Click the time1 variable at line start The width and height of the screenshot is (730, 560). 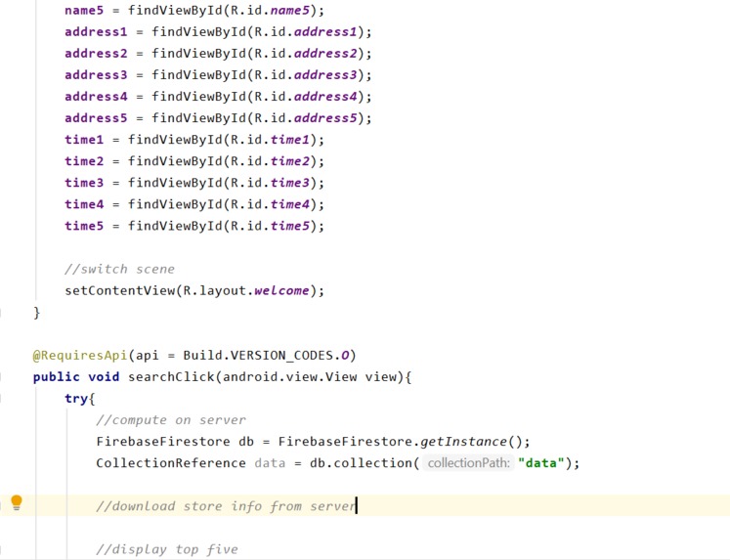84,140
